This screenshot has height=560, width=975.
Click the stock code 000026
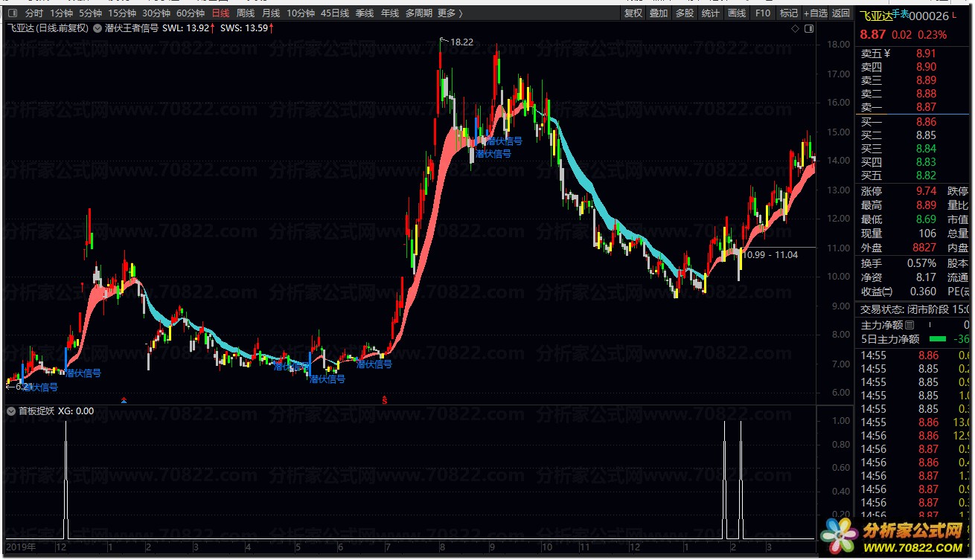pos(930,16)
